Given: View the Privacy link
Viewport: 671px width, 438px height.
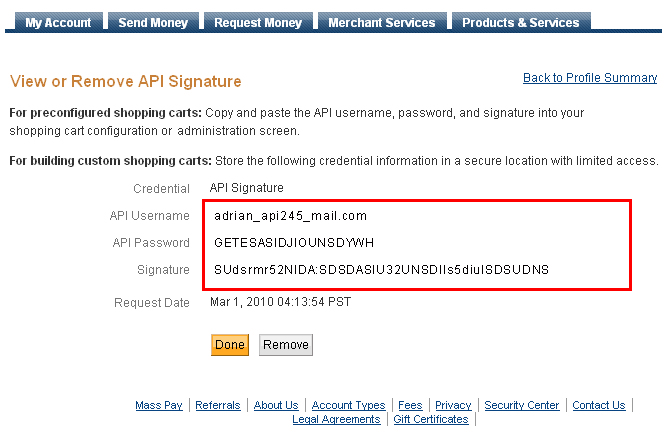Looking at the screenshot, I should [453, 405].
